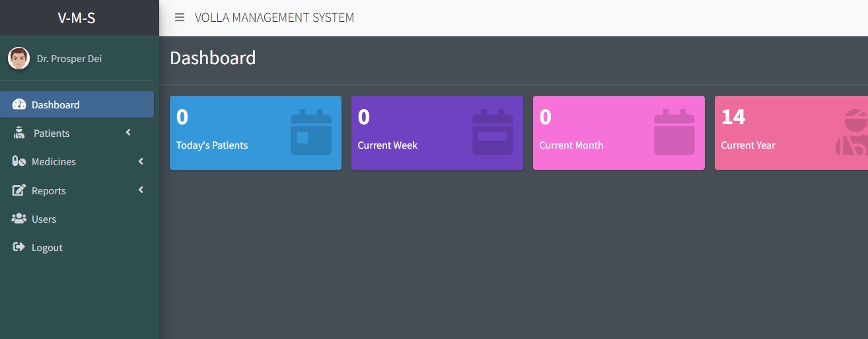This screenshot has height=339, width=868.
Task: Click calendar icon in Current Month card
Action: 674,132
